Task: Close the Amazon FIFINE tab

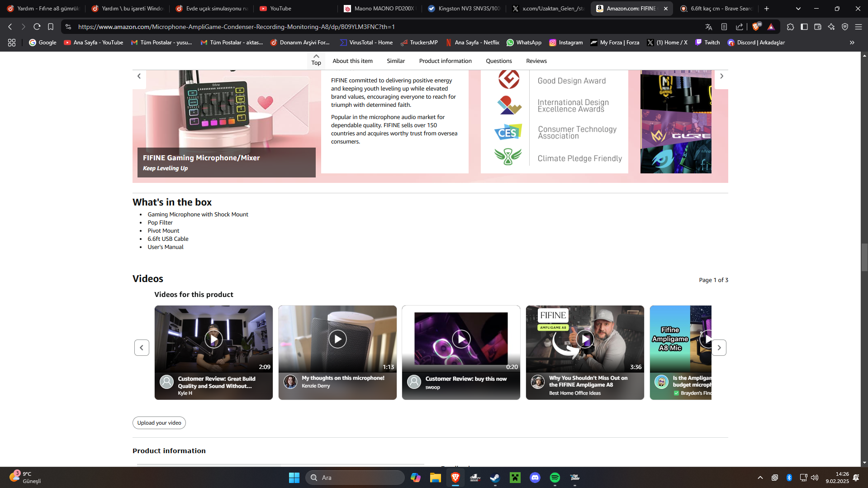Action: coord(666,9)
